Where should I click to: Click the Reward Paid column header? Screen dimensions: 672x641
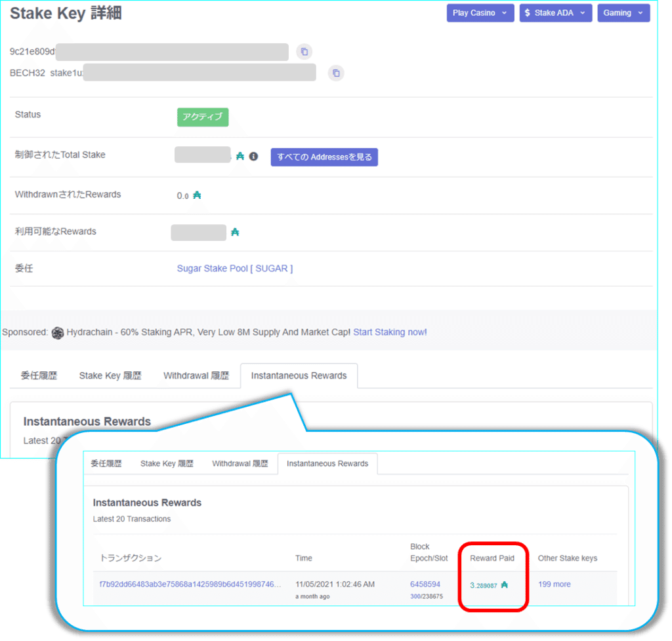point(492,558)
